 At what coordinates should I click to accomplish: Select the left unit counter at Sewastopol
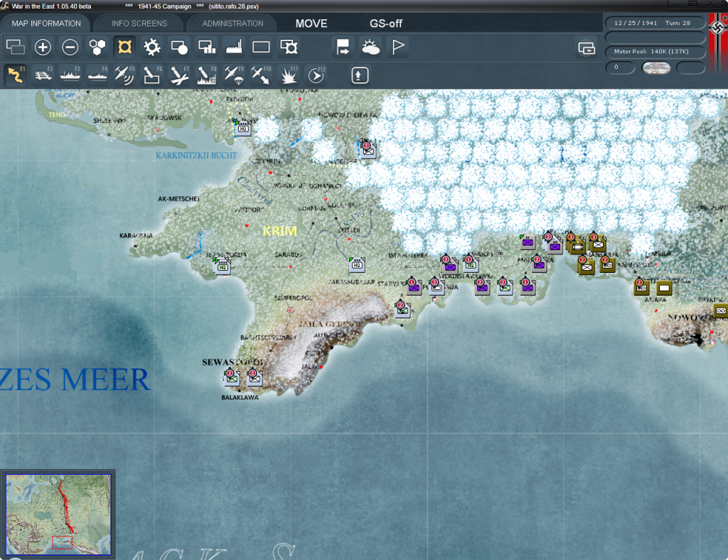pyautogui.click(x=232, y=377)
